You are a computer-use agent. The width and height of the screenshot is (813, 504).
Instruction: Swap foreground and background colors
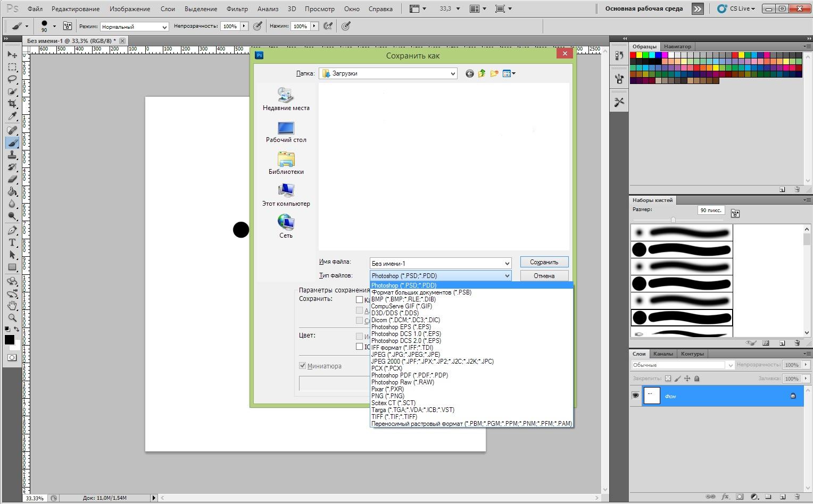coord(17,330)
